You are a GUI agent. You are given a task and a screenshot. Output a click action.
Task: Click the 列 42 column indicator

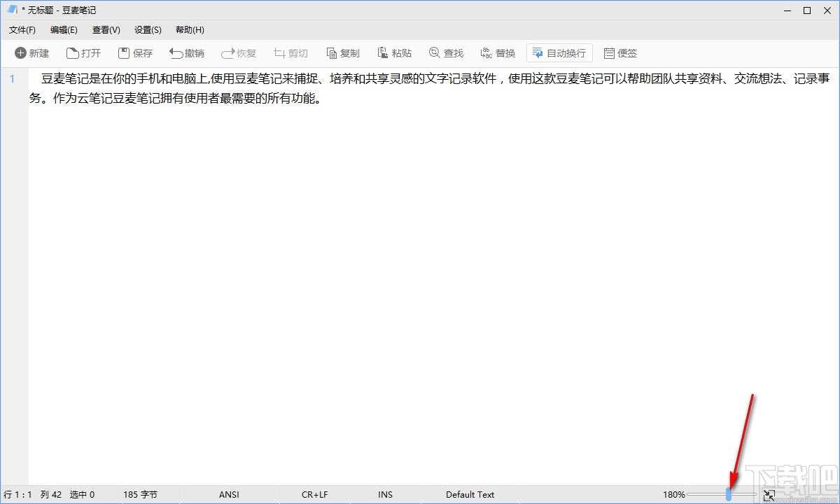tap(51, 494)
